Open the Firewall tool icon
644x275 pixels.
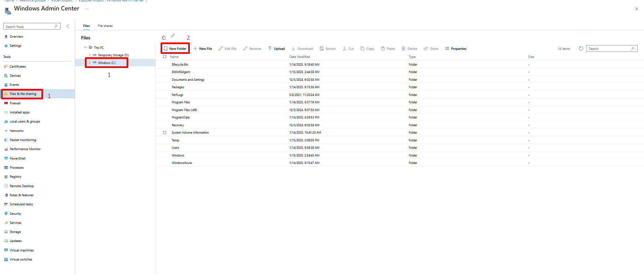[6, 103]
